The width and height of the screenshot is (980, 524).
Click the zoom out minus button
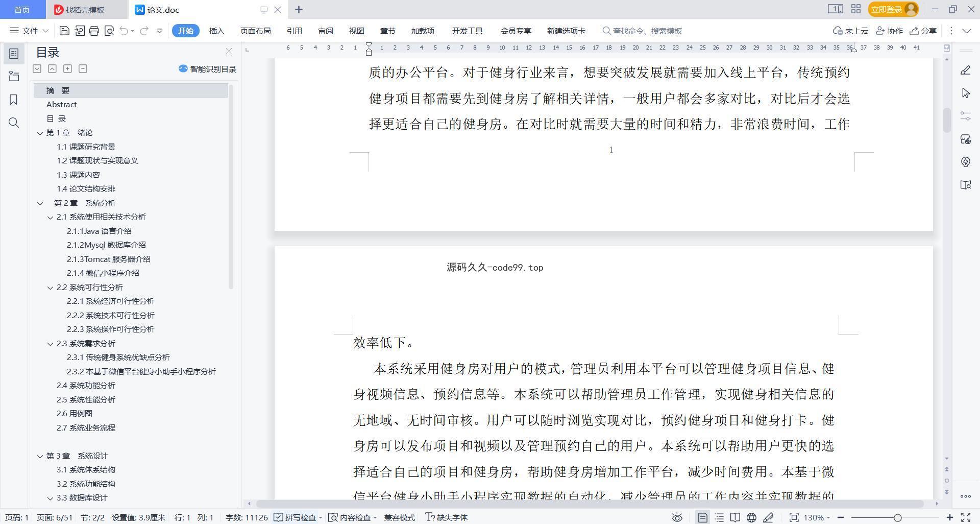pyautogui.click(x=841, y=517)
